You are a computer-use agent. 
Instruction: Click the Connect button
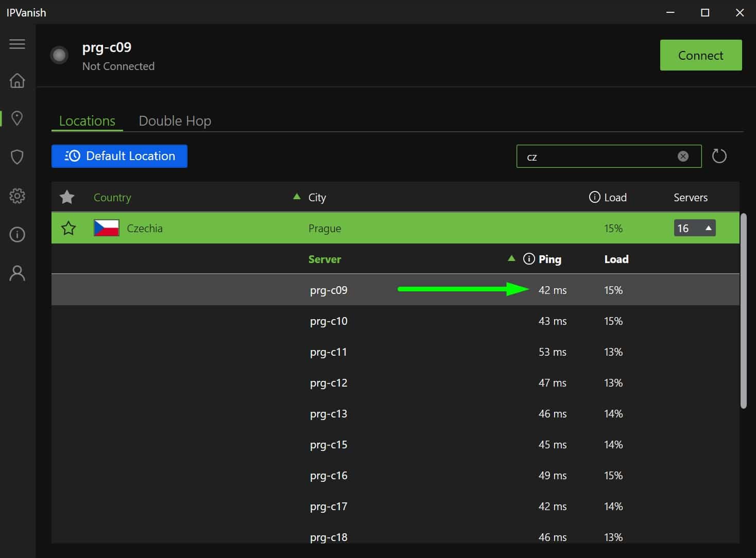coord(701,55)
